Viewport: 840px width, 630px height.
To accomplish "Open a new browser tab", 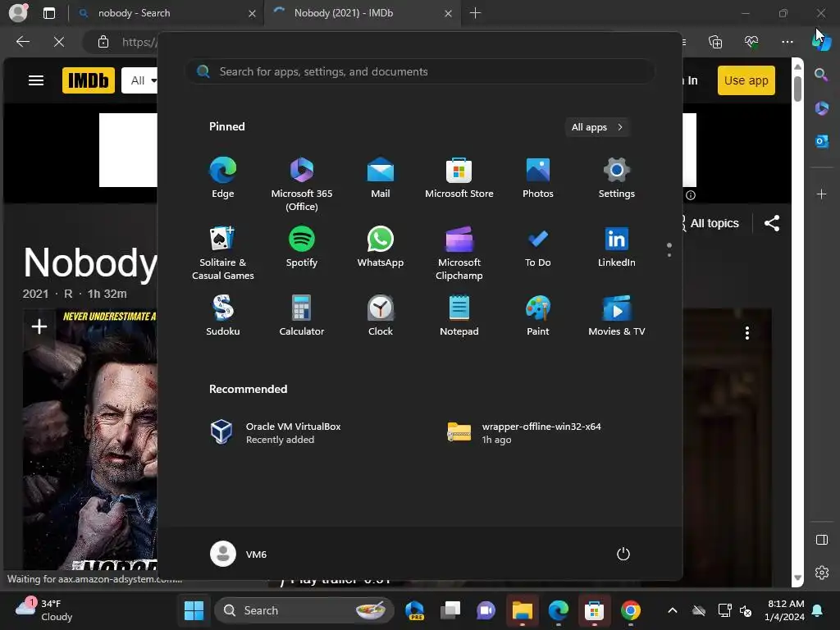I will tap(475, 13).
